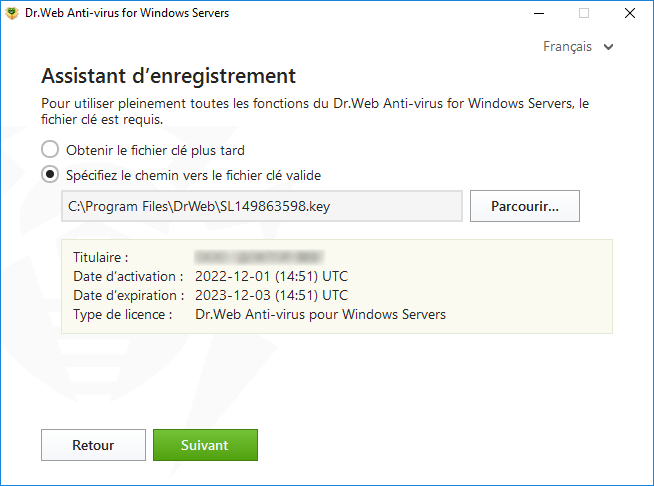Click the Dr.Web spider icon in title bar

point(12,13)
